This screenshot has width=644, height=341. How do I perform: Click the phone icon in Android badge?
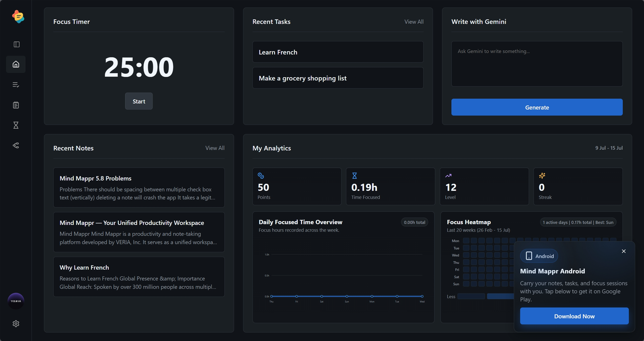click(x=529, y=256)
